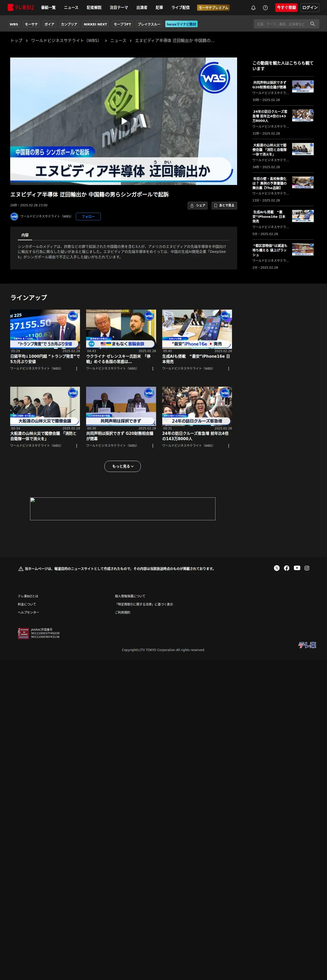Open footer link テレ東BIZとは

28,596
